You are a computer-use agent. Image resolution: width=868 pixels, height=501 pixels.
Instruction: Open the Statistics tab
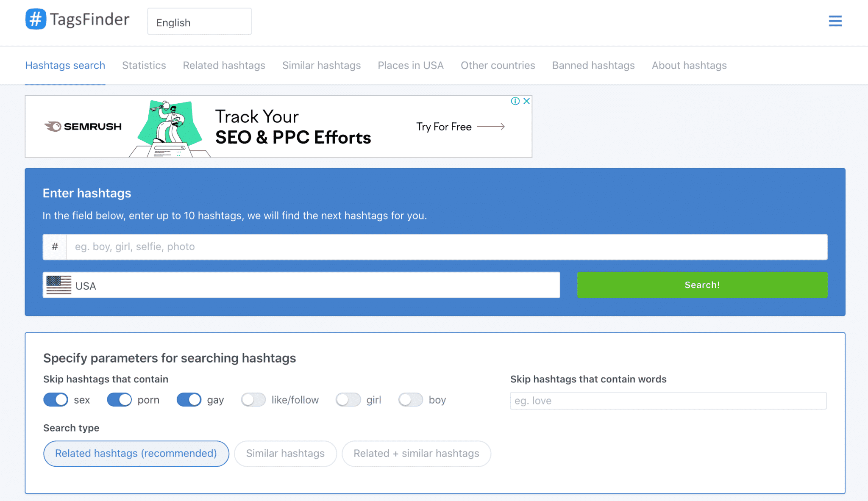click(x=144, y=66)
